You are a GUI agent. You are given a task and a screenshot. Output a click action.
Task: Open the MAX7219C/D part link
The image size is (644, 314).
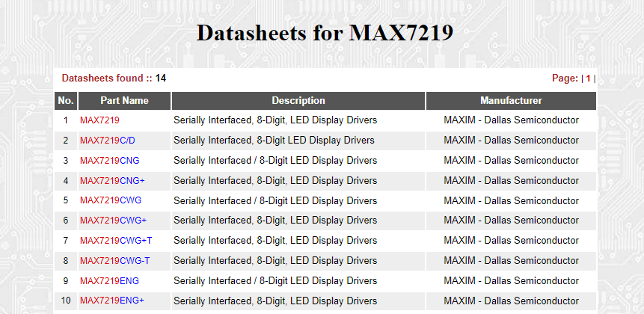pyautogui.click(x=108, y=141)
